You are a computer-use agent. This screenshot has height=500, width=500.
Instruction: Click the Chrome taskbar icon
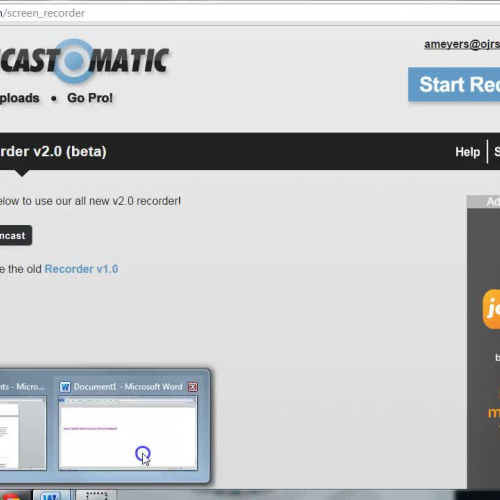(x=12, y=496)
